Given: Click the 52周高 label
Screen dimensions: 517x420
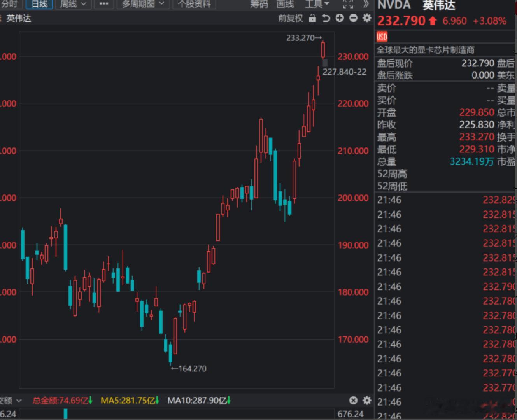Looking at the screenshot, I should pos(392,174).
